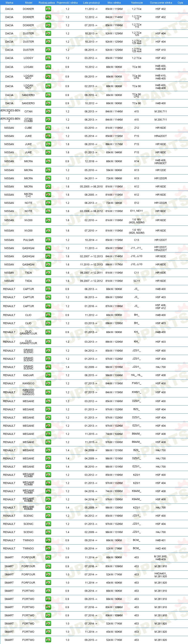Click the Moc silnika column header

click(114, 2)
